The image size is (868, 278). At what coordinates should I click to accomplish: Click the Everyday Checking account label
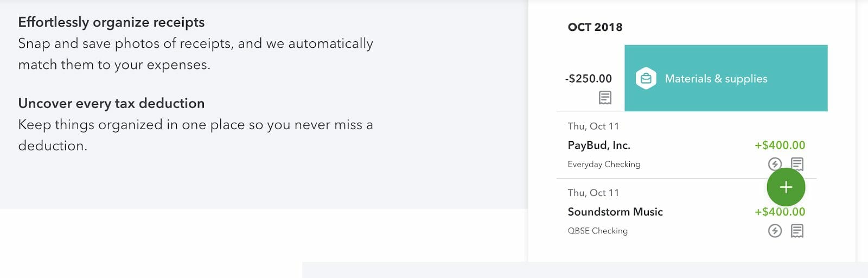604,164
